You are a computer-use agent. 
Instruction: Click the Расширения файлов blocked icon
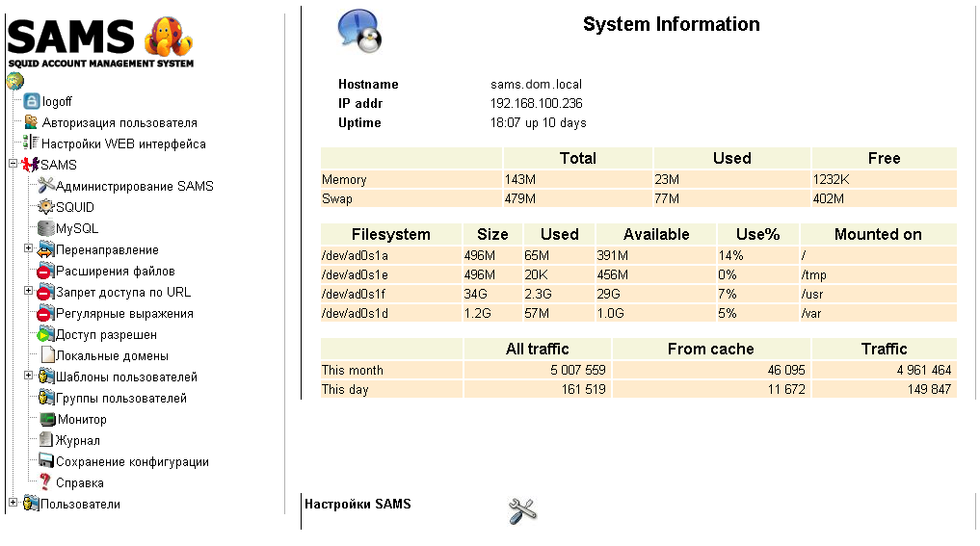pos(45,271)
